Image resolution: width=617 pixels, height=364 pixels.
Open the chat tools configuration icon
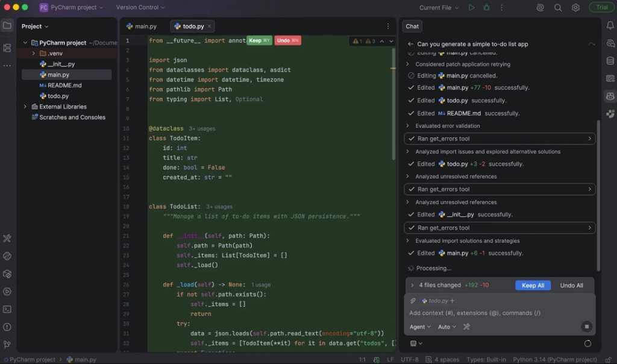(467, 327)
